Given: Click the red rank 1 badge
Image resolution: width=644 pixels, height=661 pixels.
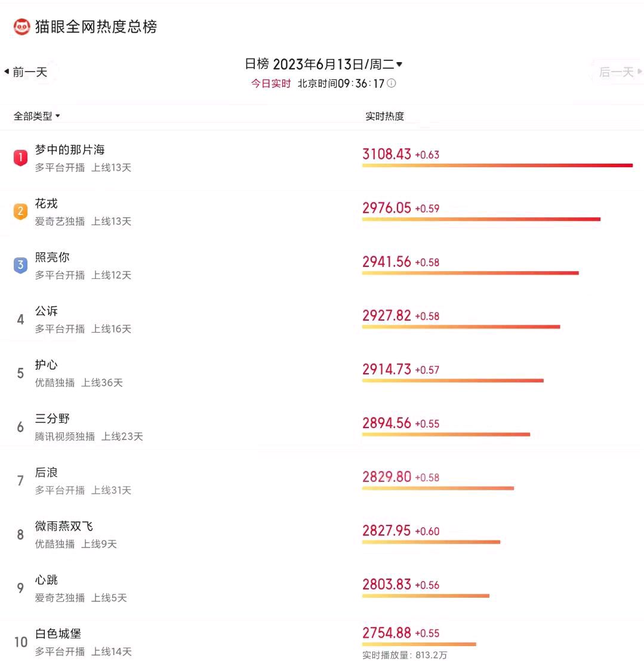Looking at the screenshot, I should pos(20,158).
